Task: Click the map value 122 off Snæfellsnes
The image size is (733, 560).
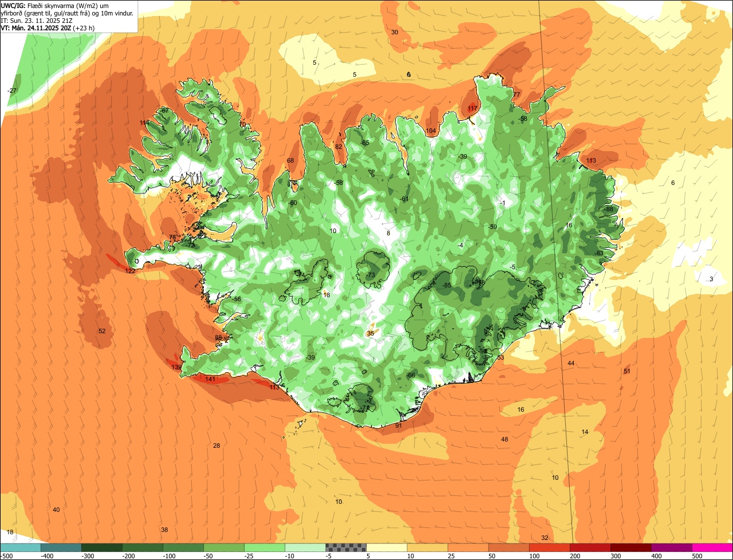Action: click(x=131, y=271)
